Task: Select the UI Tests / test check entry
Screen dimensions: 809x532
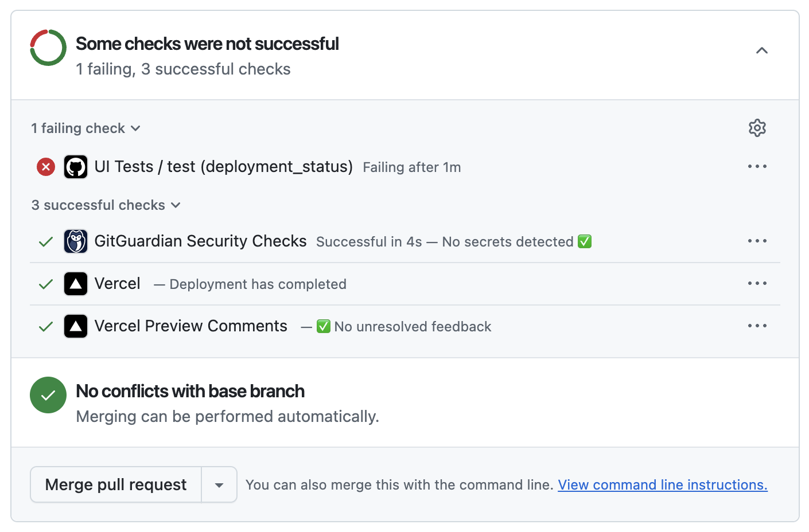Action: (223, 166)
